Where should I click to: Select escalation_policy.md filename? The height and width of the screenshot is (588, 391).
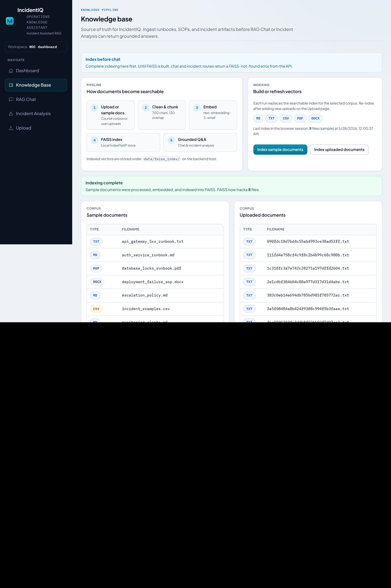(x=145, y=295)
